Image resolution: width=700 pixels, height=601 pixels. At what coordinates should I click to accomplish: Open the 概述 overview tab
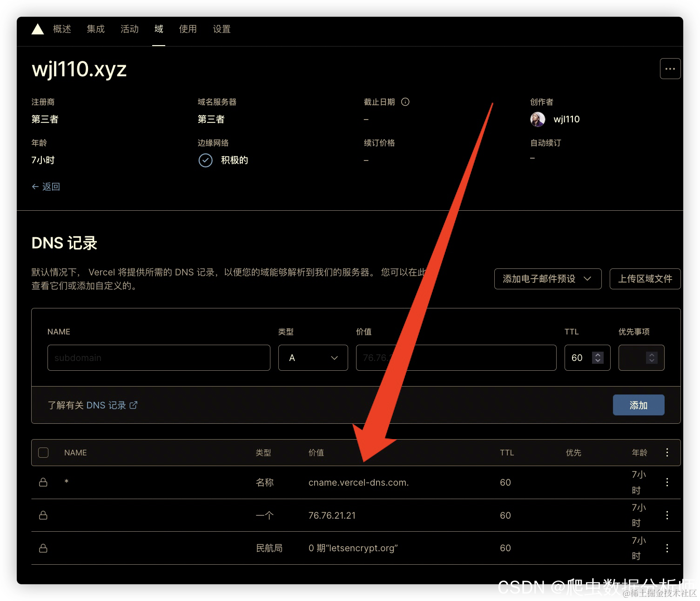tap(62, 29)
